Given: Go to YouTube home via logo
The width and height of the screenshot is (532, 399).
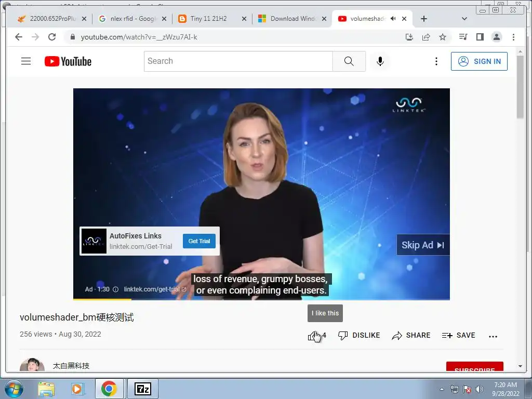Looking at the screenshot, I should [68, 61].
